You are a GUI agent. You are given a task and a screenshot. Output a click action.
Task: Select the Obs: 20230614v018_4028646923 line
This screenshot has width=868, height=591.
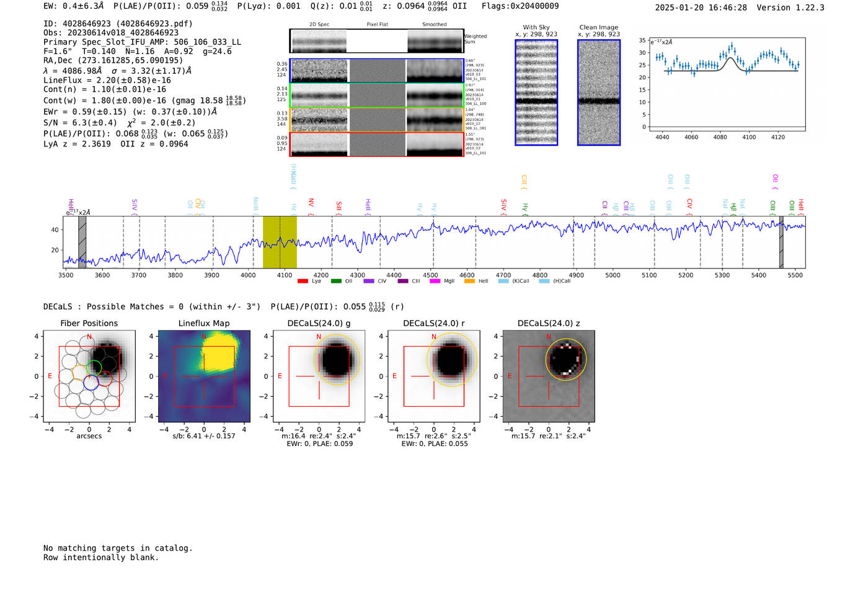[111, 33]
